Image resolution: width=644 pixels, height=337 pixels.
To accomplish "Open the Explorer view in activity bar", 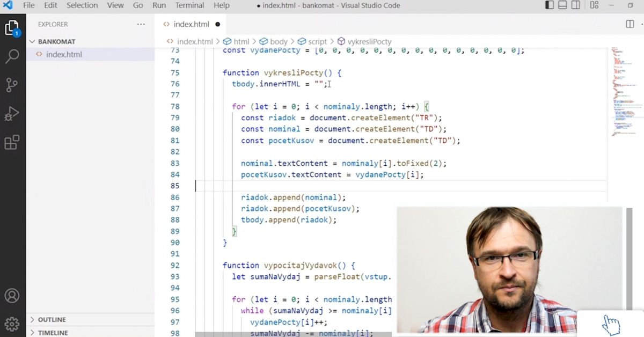I will point(12,28).
